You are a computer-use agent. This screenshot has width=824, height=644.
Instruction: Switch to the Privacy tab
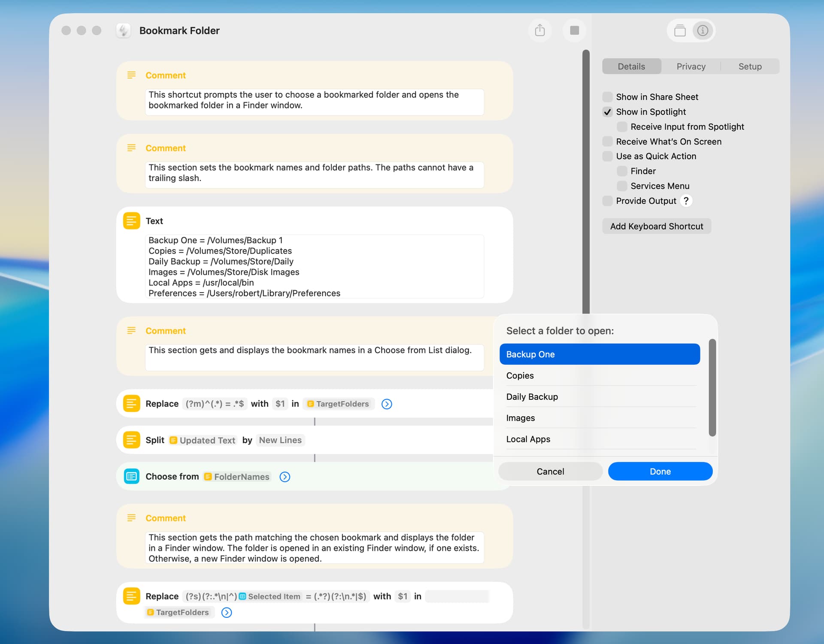(x=691, y=67)
